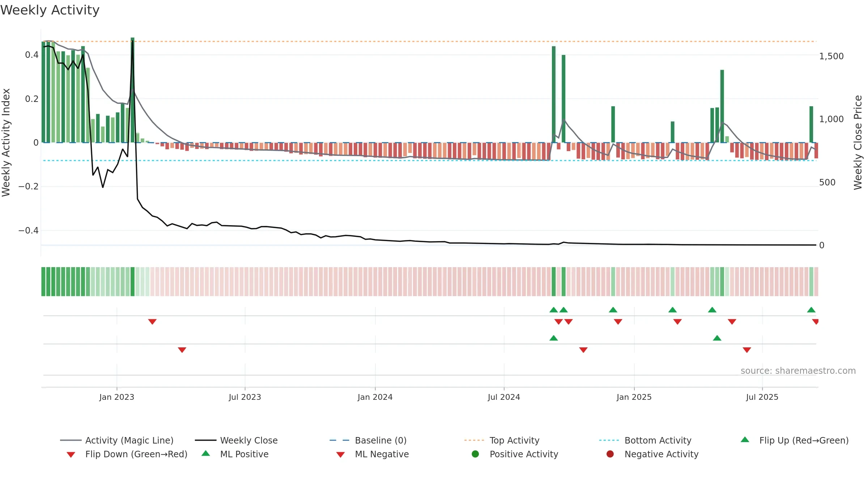Click Negative Activity red circle icon
The width and height of the screenshot is (868, 488).
(610, 454)
